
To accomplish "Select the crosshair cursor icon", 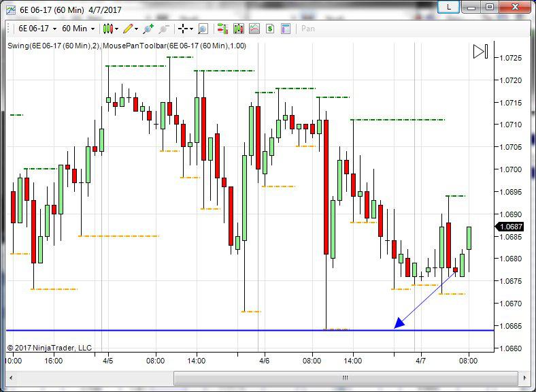I will click(183, 29).
